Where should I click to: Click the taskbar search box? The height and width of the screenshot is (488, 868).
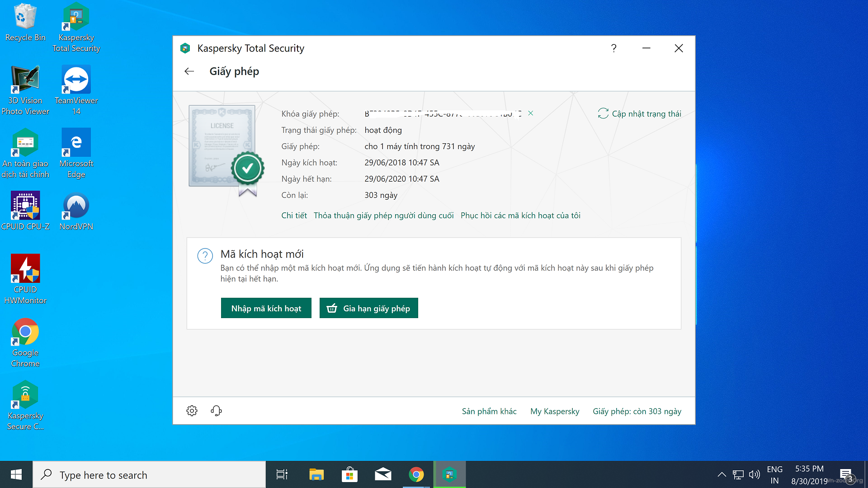click(149, 474)
